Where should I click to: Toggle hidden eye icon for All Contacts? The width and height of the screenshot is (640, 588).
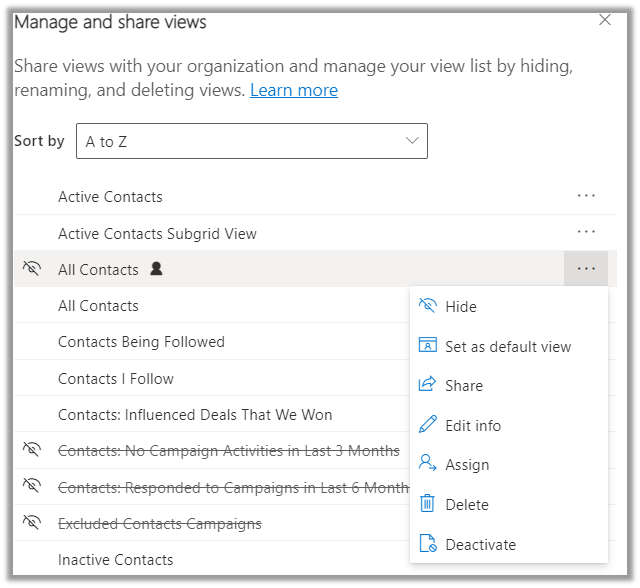click(x=31, y=269)
